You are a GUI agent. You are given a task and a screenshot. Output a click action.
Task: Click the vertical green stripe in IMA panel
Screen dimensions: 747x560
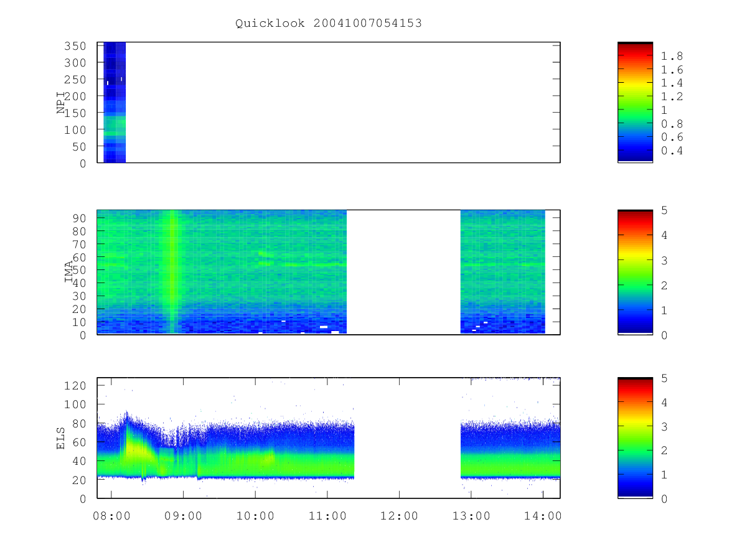pos(172,272)
